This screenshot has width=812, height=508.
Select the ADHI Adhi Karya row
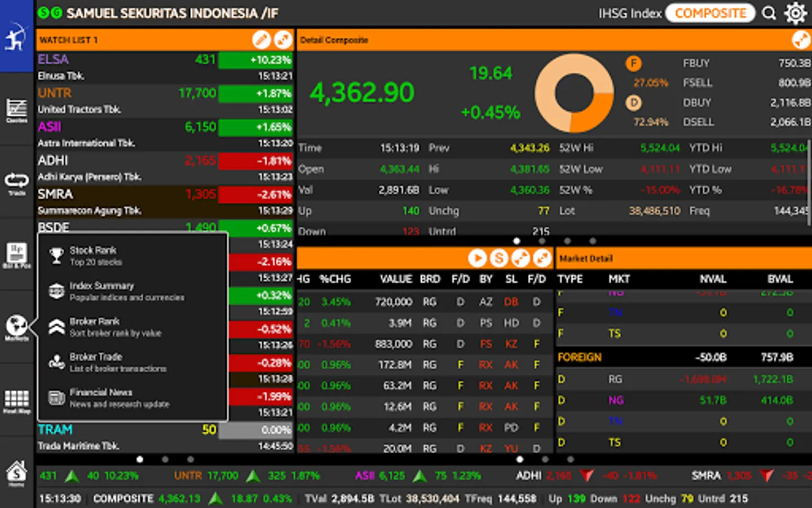pyautogui.click(x=165, y=168)
